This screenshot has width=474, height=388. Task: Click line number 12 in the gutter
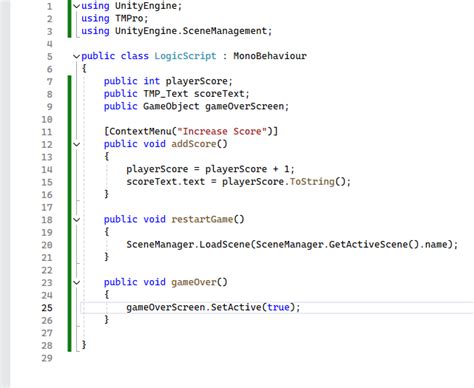[x=47, y=144]
